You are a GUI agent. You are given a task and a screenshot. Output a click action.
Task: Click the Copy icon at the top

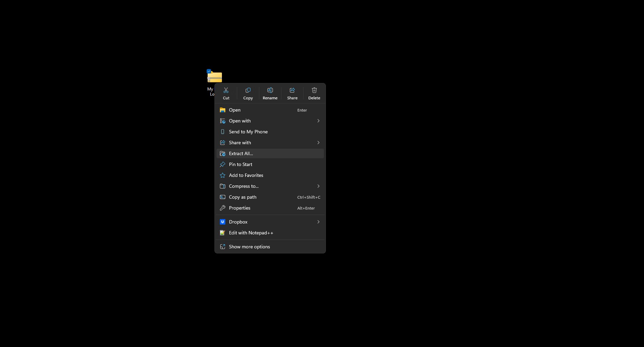coord(248,90)
